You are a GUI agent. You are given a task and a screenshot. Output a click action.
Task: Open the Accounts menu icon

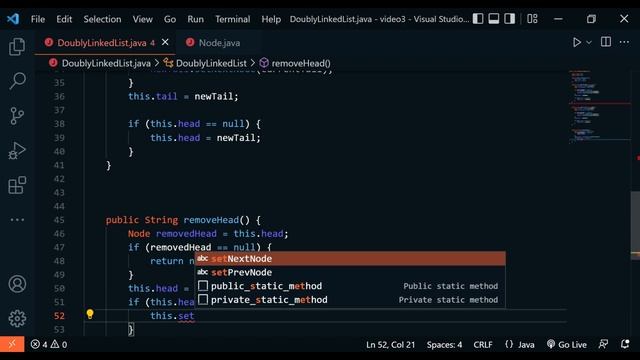(17, 284)
